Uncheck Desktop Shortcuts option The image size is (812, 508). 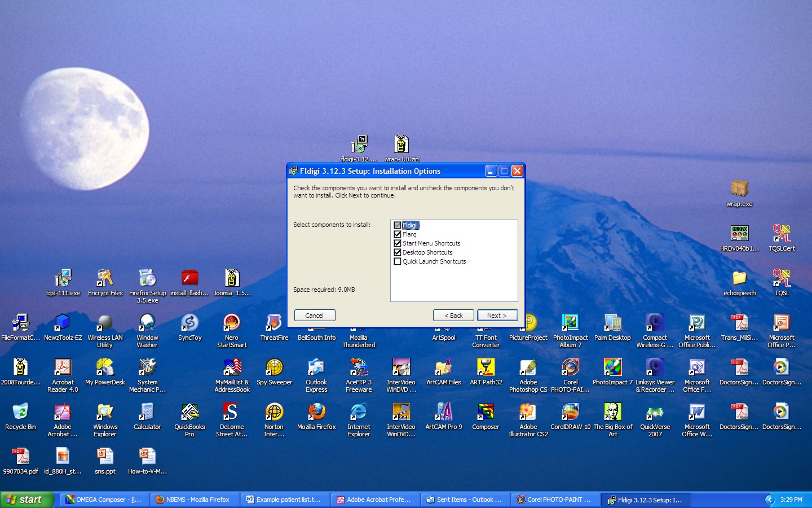click(398, 252)
